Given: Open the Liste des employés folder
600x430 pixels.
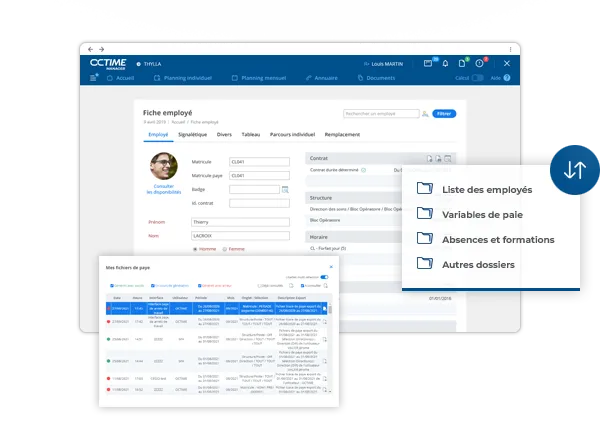Looking at the screenshot, I should tap(486, 189).
